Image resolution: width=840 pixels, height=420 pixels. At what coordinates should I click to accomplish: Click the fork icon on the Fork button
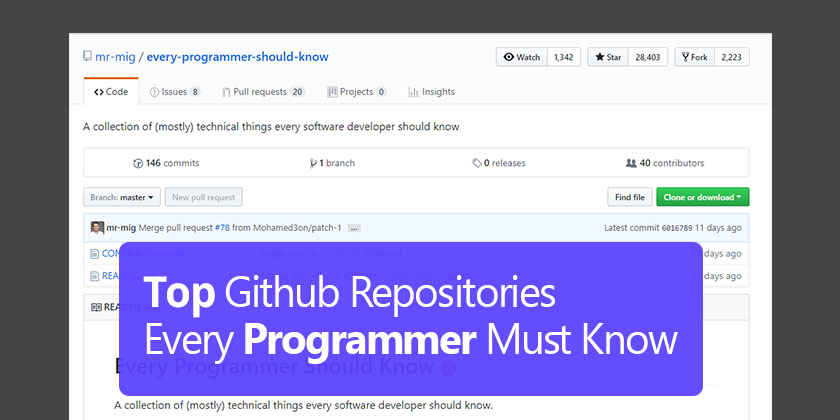(686, 57)
